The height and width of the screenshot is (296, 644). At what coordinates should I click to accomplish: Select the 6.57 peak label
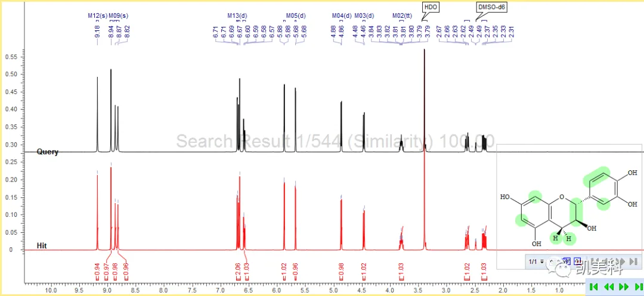click(x=272, y=32)
